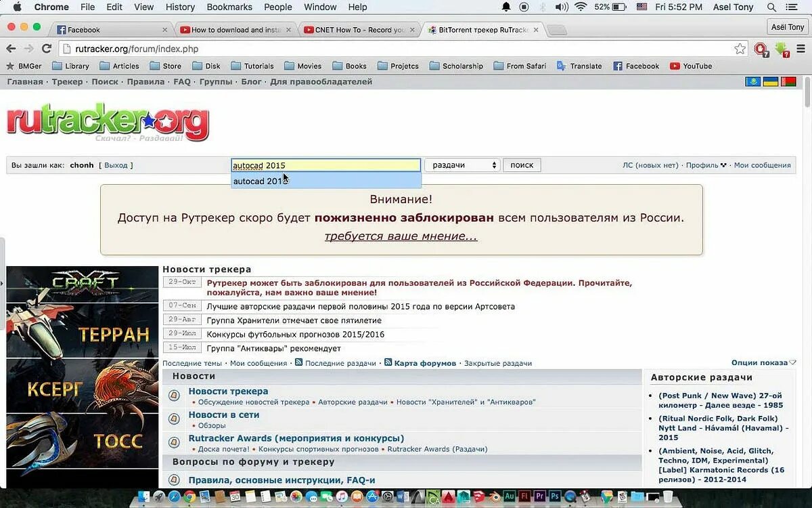Open the YouTube bookmark

click(691, 66)
